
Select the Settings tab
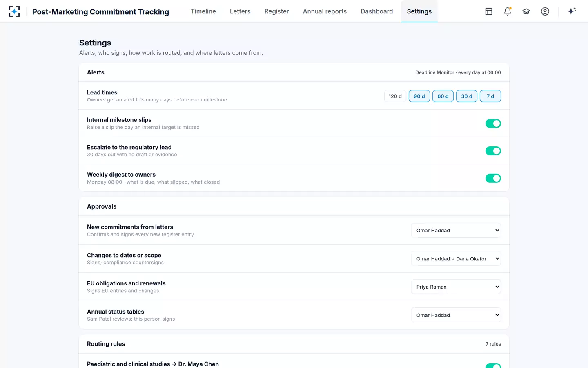[419, 11]
